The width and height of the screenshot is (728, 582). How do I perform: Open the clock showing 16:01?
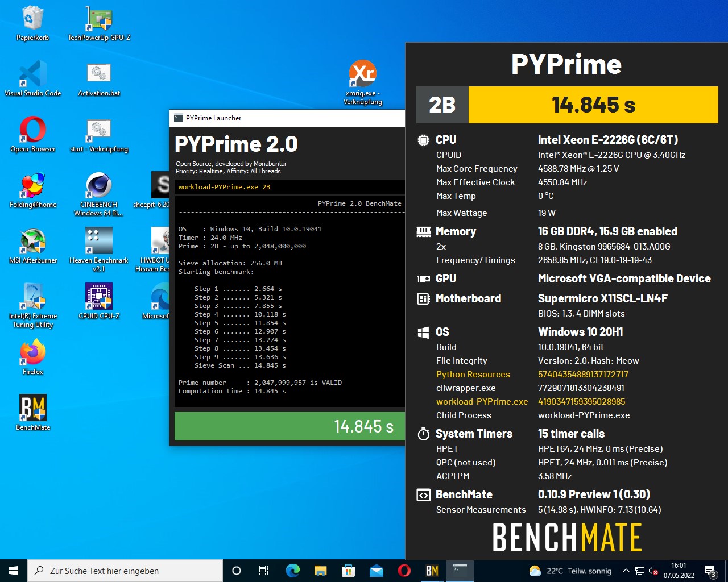coord(679,571)
